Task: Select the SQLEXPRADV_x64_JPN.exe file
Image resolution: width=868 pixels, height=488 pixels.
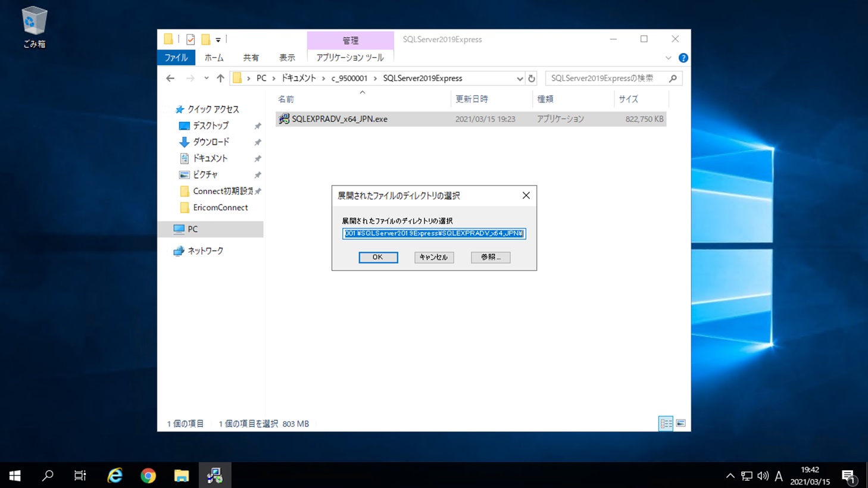Action: click(x=339, y=119)
